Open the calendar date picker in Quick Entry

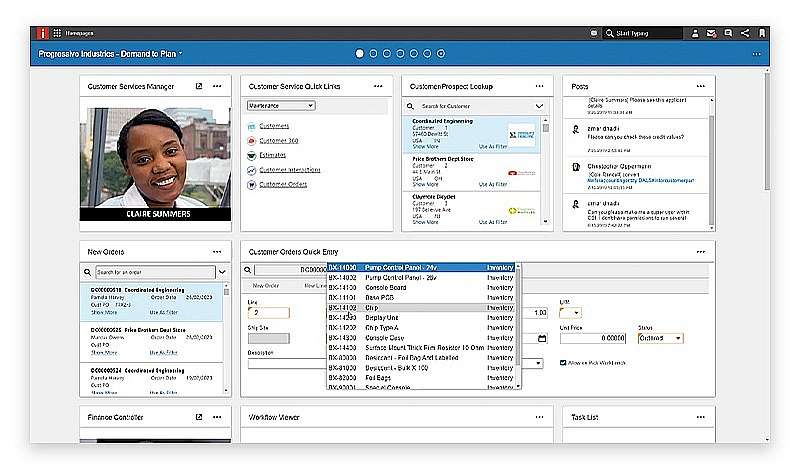[x=542, y=338]
